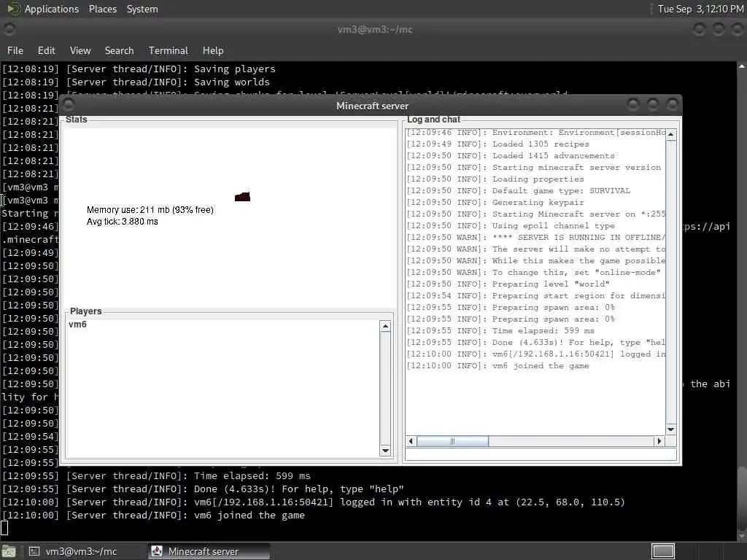Click the terminal window menu icon
747x560 pixels.
coord(9,29)
